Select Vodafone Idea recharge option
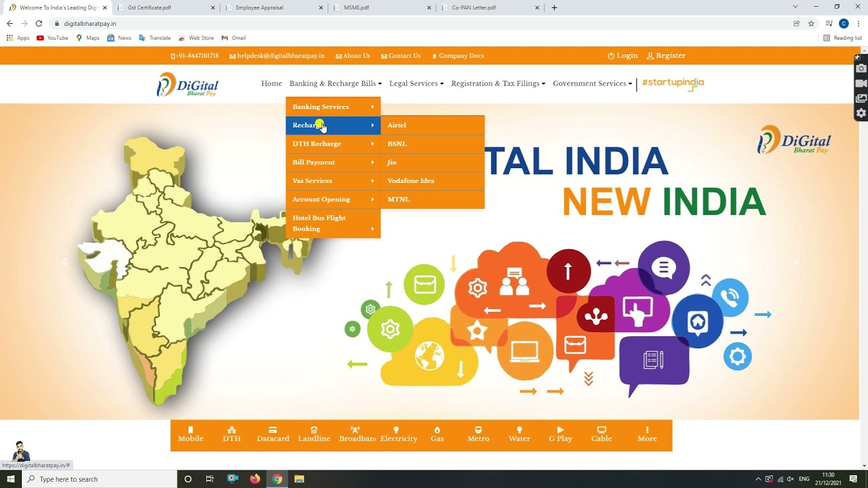The width and height of the screenshot is (868, 488). tap(433, 181)
